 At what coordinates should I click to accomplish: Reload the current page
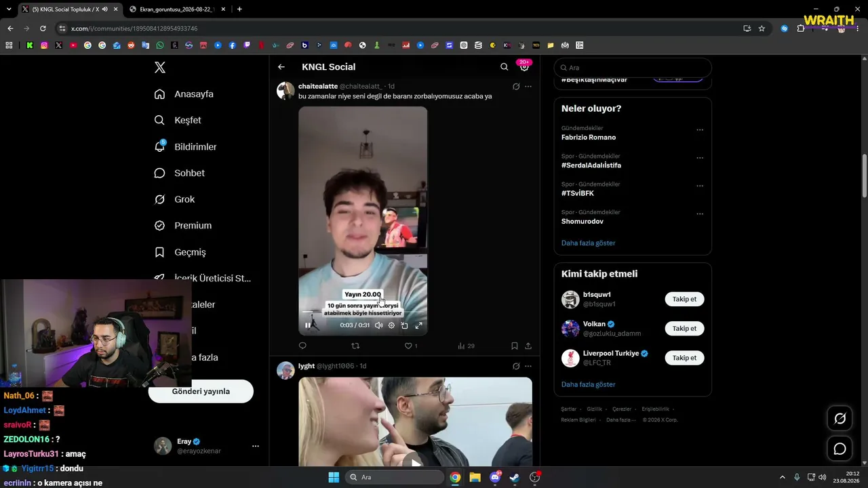point(43,28)
